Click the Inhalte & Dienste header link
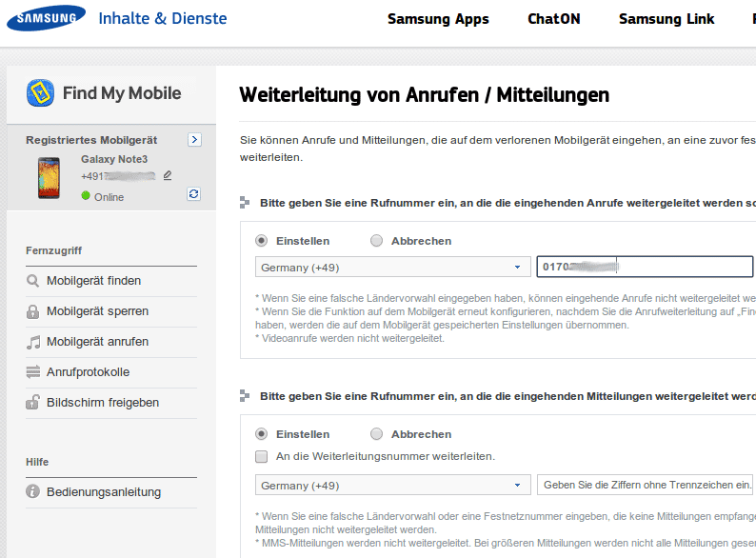Screen dimensions: 756x558 coord(163,18)
